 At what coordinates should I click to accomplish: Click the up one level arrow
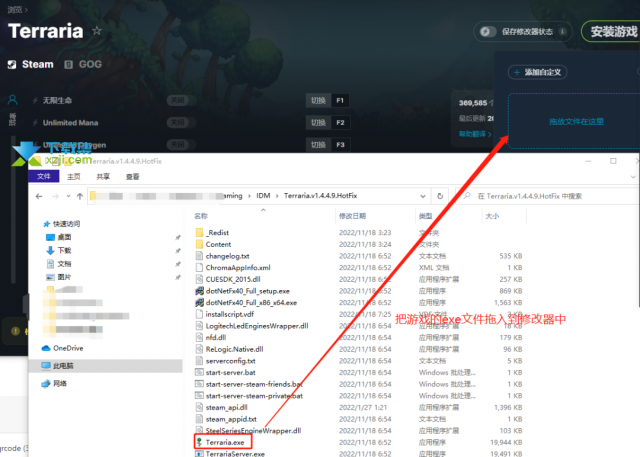pyautogui.click(x=80, y=196)
